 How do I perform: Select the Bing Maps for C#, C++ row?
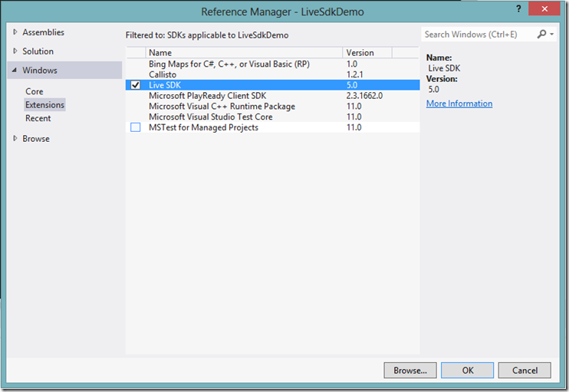point(272,64)
